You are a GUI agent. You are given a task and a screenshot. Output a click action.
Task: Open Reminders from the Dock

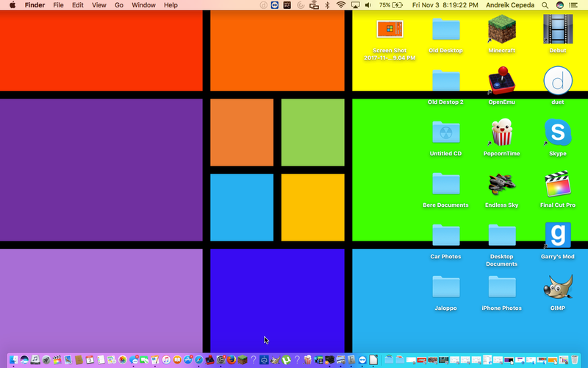[101, 360]
